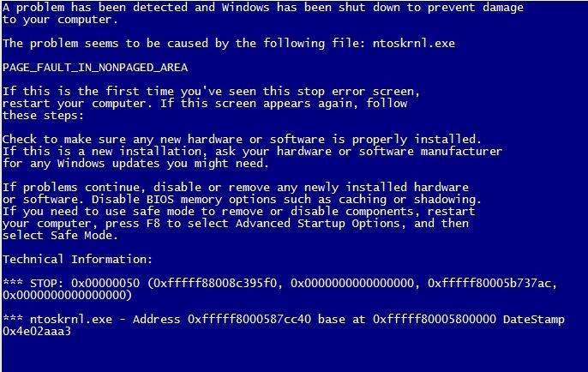
Task: Click the DateStamp value 0x4e02aaa3
Action: [37, 332]
